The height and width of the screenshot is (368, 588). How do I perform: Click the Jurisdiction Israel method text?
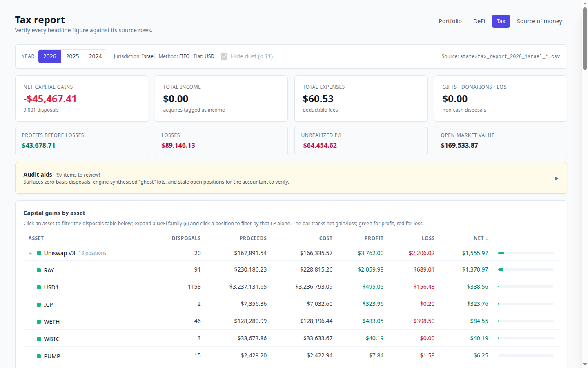[x=164, y=56]
